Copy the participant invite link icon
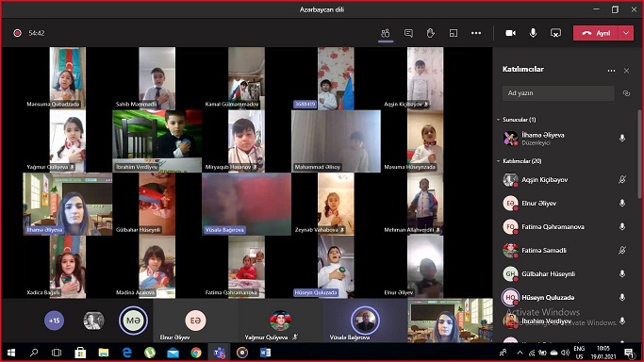 pyautogui.click(x=626, y=93)
